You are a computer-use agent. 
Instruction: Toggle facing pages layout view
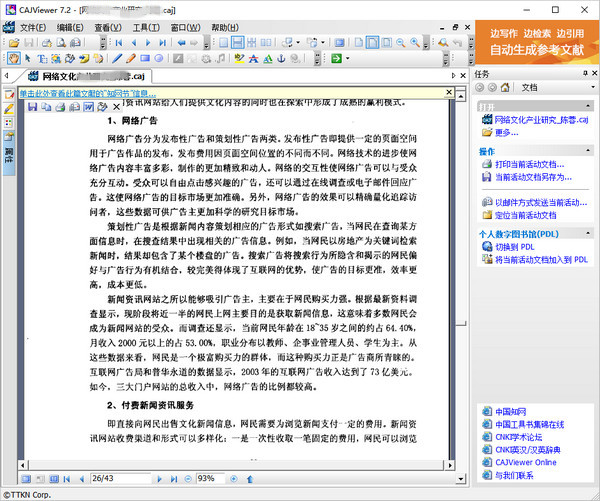point(266,42)
